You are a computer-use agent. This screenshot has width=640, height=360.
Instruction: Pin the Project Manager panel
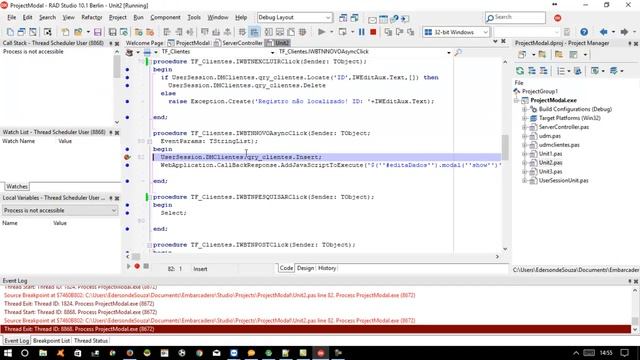click(630, 43)
